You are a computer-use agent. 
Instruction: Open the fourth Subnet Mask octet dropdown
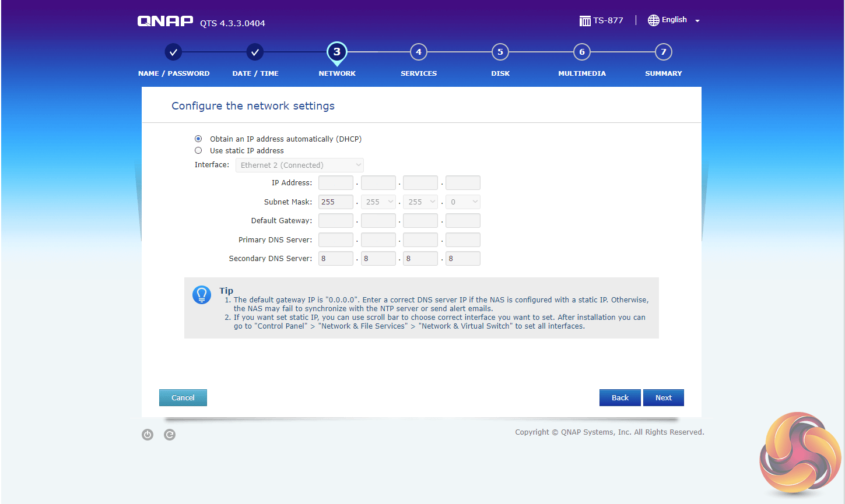click(463, 202)
